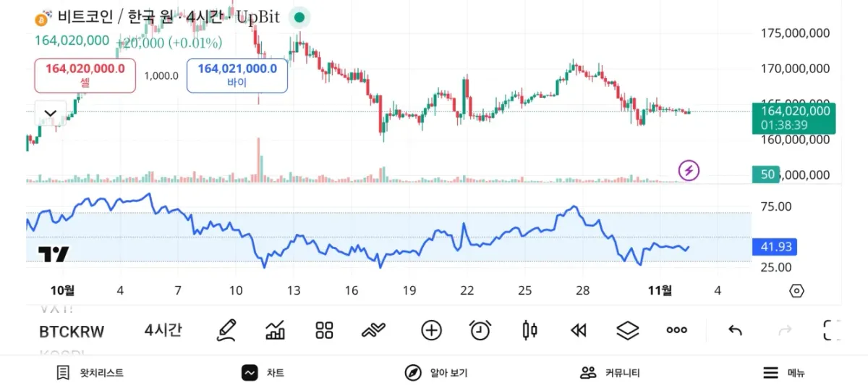868x391 pixels.
Task: Start bar replay with the rewind icon
Action: [x=578, y=331]
